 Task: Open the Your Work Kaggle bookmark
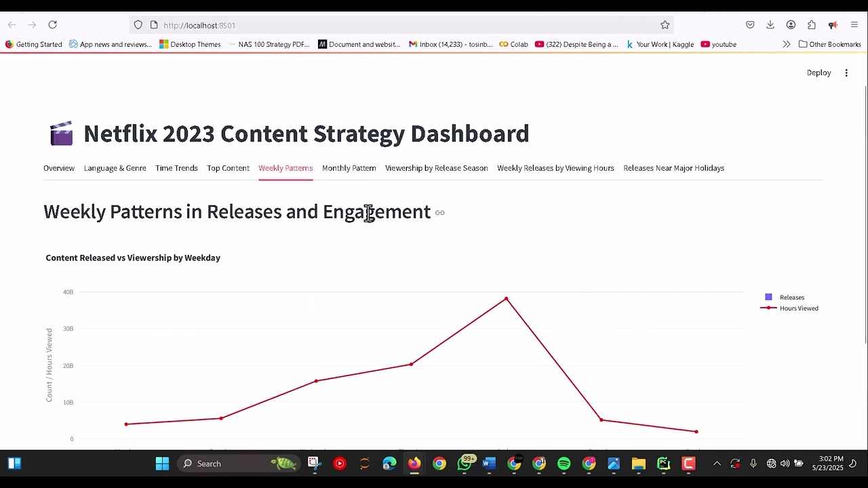pos(660,44)
